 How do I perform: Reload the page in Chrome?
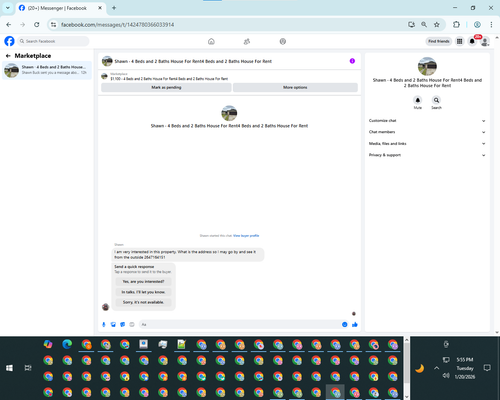click(x=37, y=24)
